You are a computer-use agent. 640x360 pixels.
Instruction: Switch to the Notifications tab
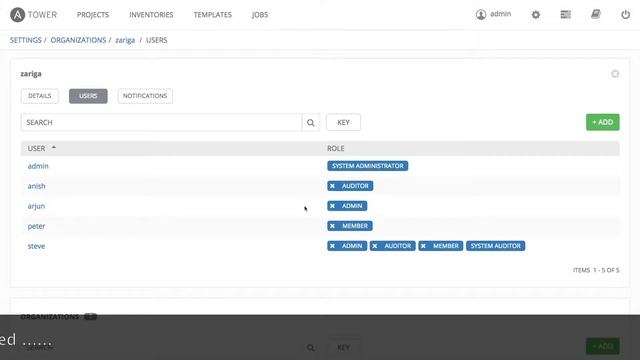[145, 96]
